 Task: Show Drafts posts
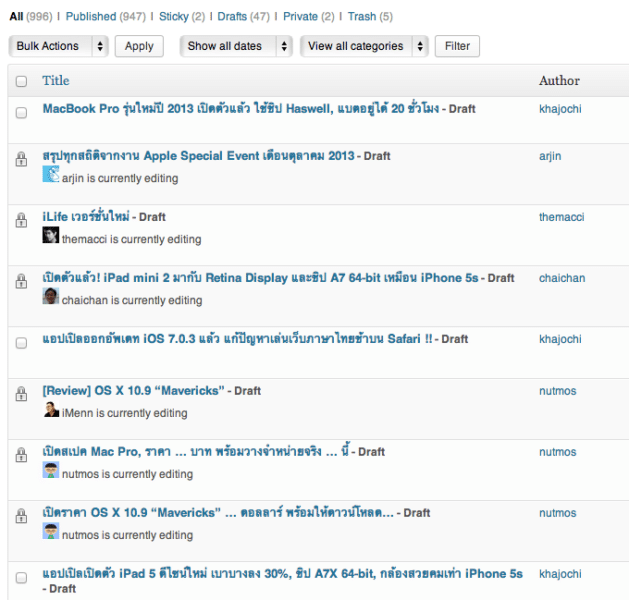pyautogui.click(x=232, y=16)
